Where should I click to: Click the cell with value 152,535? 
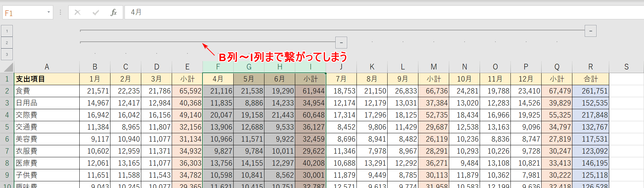tap(590, 103)
